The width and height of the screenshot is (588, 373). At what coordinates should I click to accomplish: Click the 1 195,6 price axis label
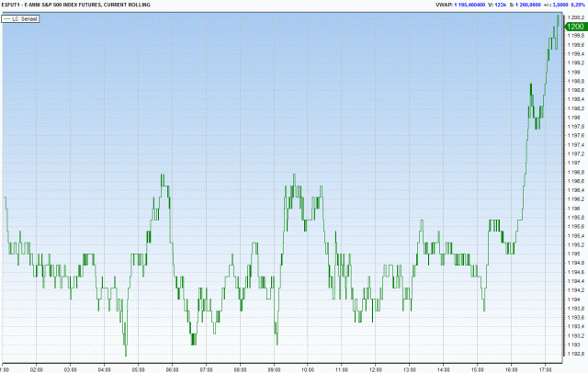(x=573, y=226)
